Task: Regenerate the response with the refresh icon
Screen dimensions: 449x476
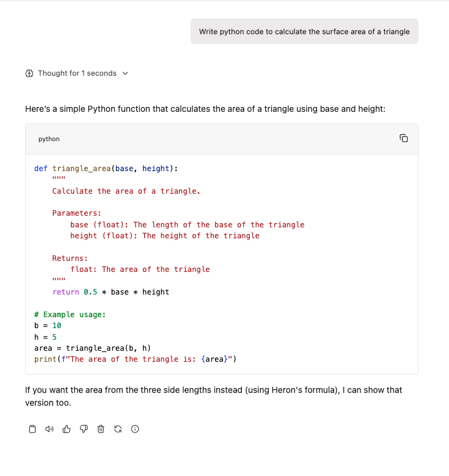Action: click(x=118, y=430)
